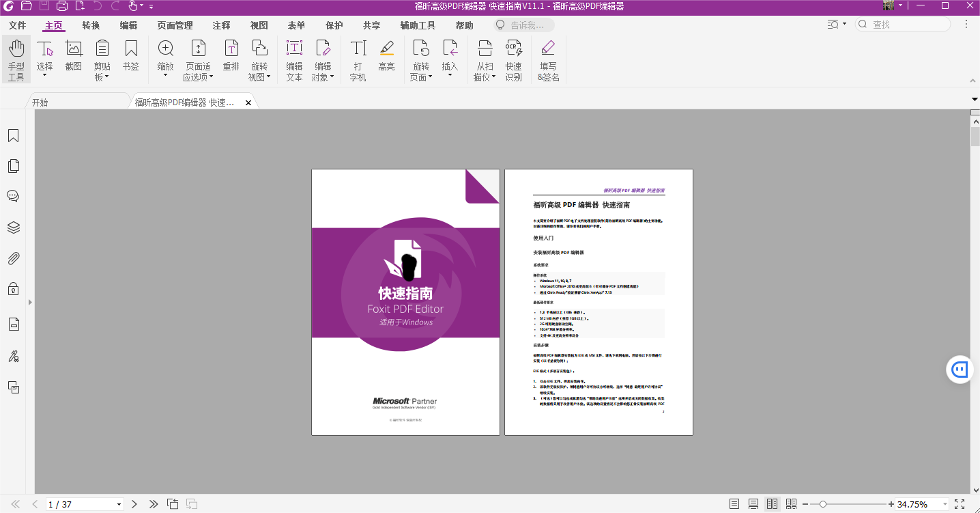
Task: Click the zoom slider handle
Action: tap(823, 504)
